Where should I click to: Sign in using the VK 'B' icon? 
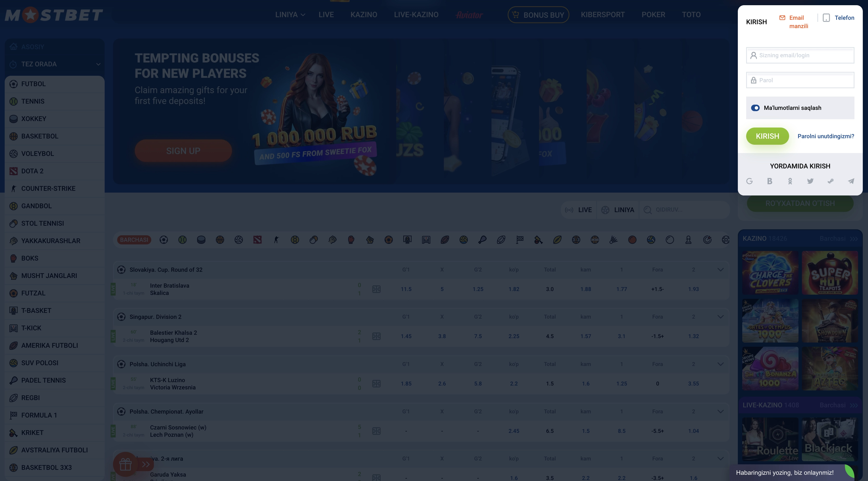[x=770, y=181]
